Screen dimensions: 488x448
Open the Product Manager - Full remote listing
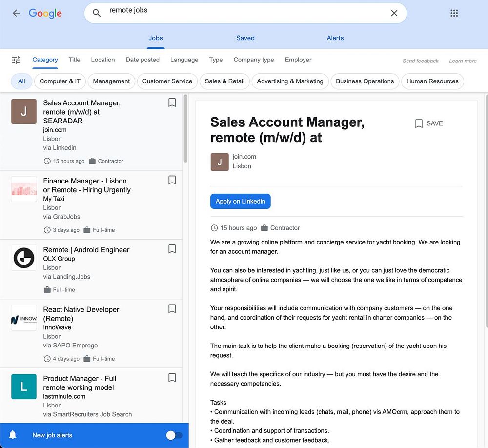coord(91,395)
